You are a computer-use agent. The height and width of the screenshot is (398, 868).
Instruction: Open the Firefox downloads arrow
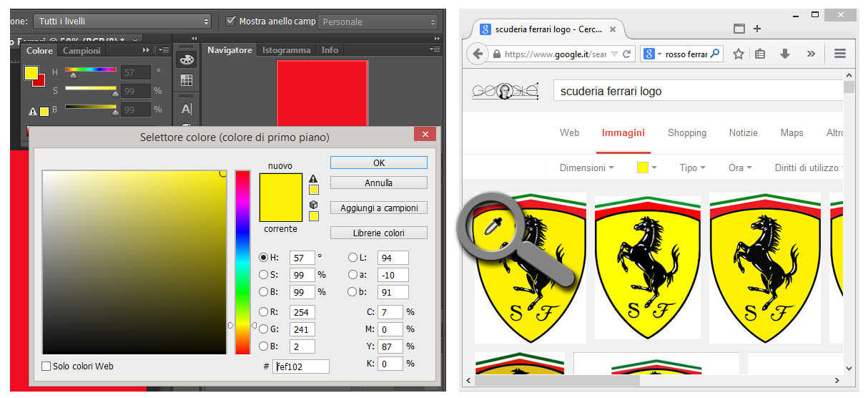point(784,54)
